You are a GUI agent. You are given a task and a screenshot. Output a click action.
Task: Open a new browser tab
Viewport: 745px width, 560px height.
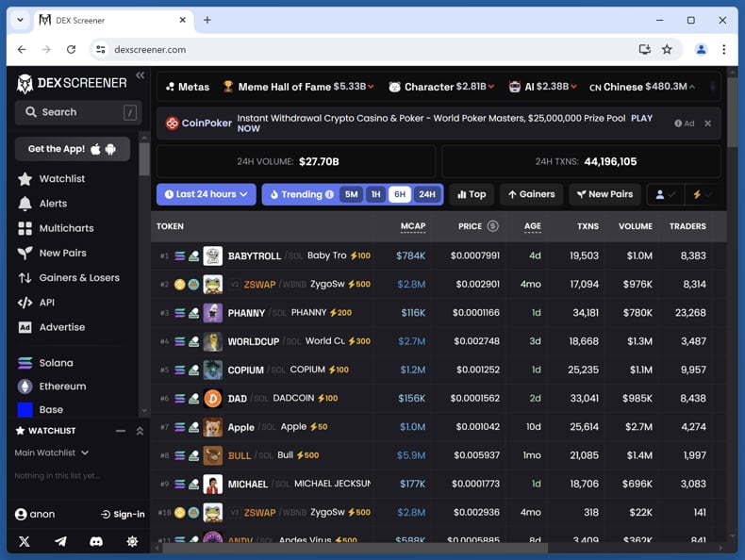point(207,20)
